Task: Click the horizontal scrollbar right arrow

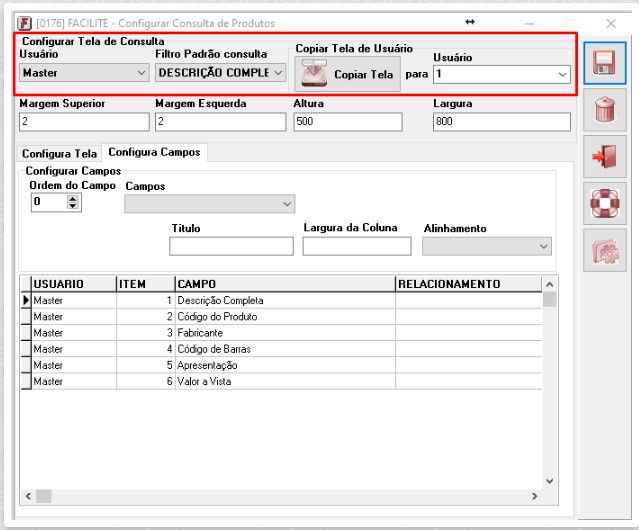Action: (x=534, y=496)
